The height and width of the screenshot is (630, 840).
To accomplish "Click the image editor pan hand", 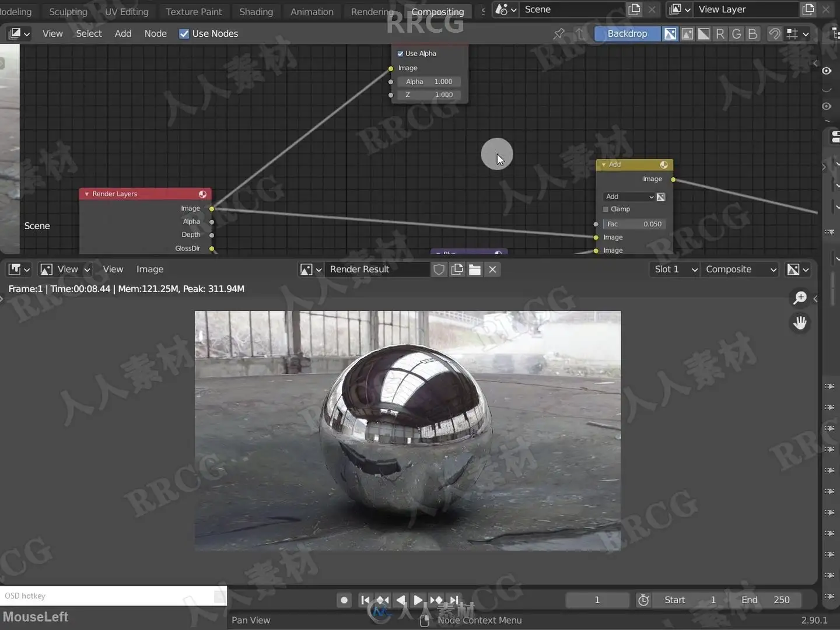I will [800, 323].
